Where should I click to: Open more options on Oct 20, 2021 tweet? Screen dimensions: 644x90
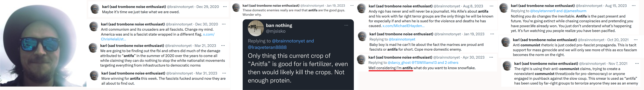coord(635,40)
